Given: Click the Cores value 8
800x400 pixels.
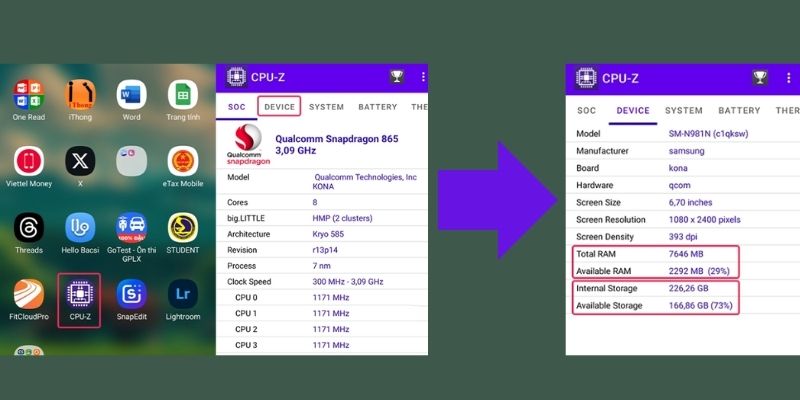Looking at the screenshot, I should [x=315, y=203].
